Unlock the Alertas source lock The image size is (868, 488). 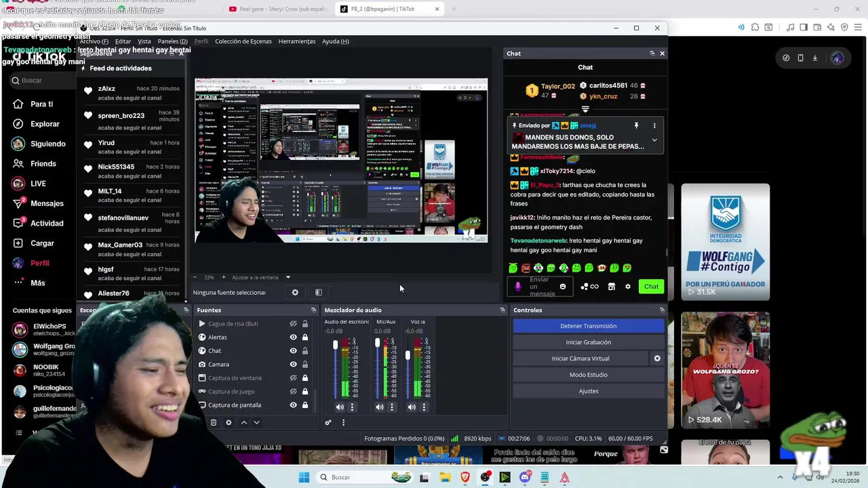point(305,338)
